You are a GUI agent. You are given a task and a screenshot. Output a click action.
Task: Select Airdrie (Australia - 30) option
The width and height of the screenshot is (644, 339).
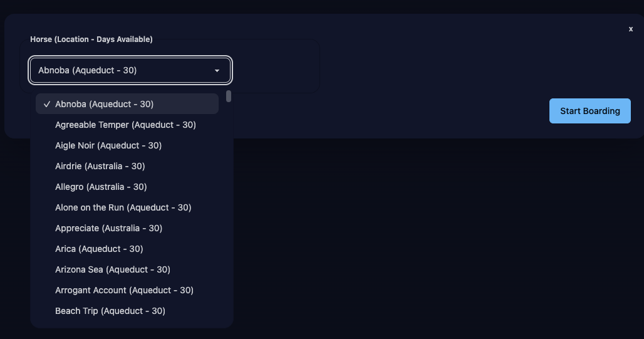(100, 166)
